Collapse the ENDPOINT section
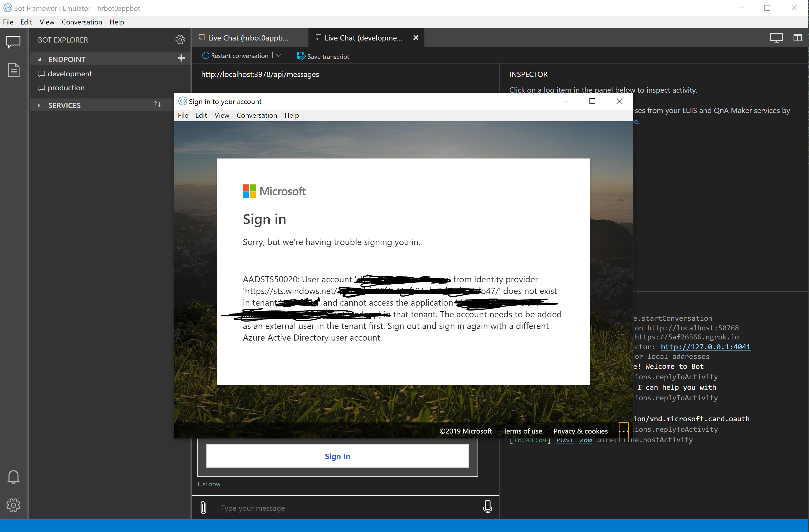This screenshot has height=532, width=809. [x=39, y=59]
